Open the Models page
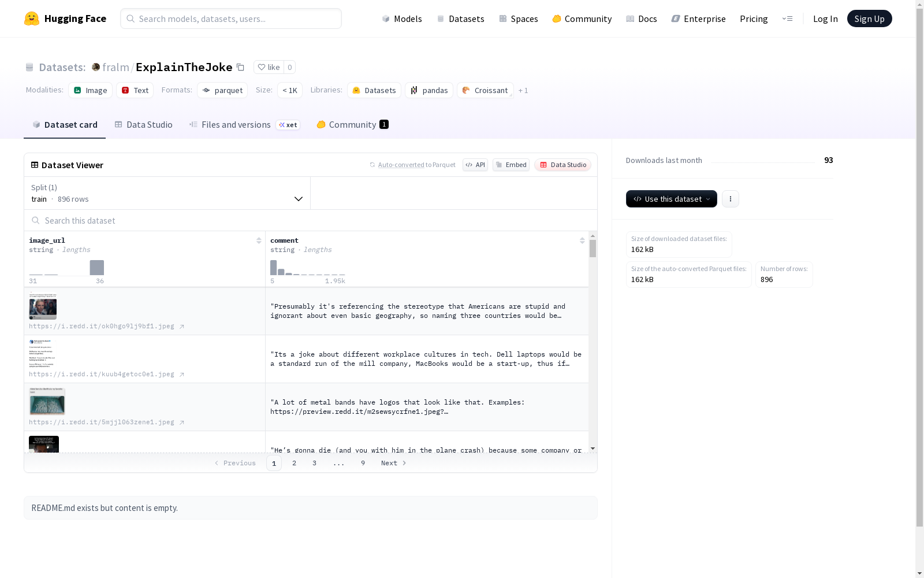The width and height of the screenshot is (924, 578). click(402, 18)
